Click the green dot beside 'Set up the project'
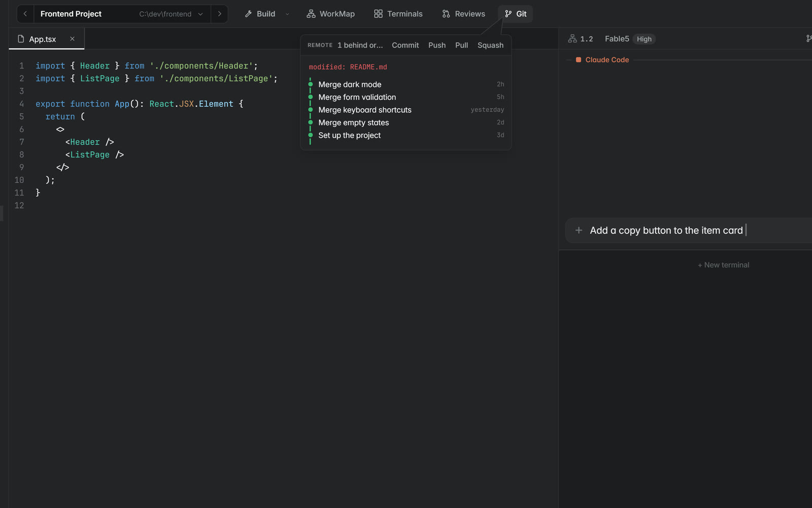This screenshot has width=812, height=508. (310, 135)
